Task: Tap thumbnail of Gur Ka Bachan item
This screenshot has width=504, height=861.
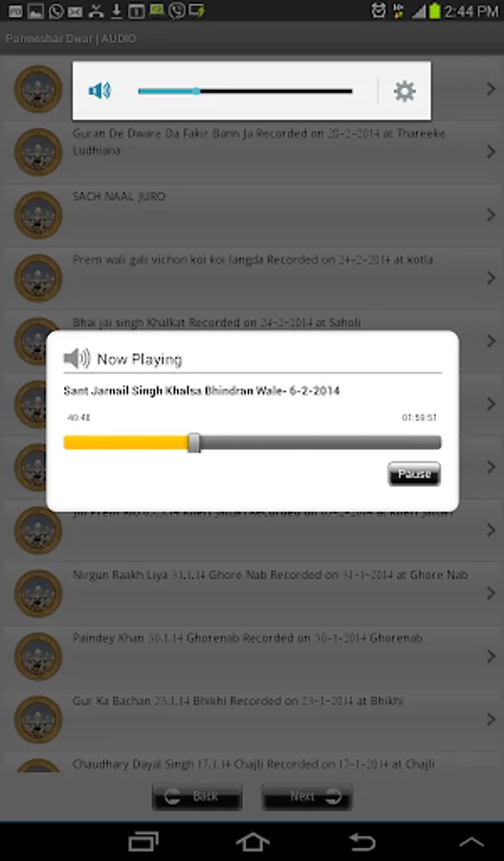Action: point(38,719)
